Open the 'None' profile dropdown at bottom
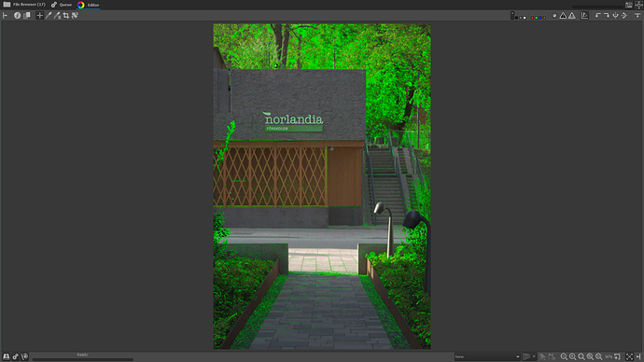 [x=487, y=356]
